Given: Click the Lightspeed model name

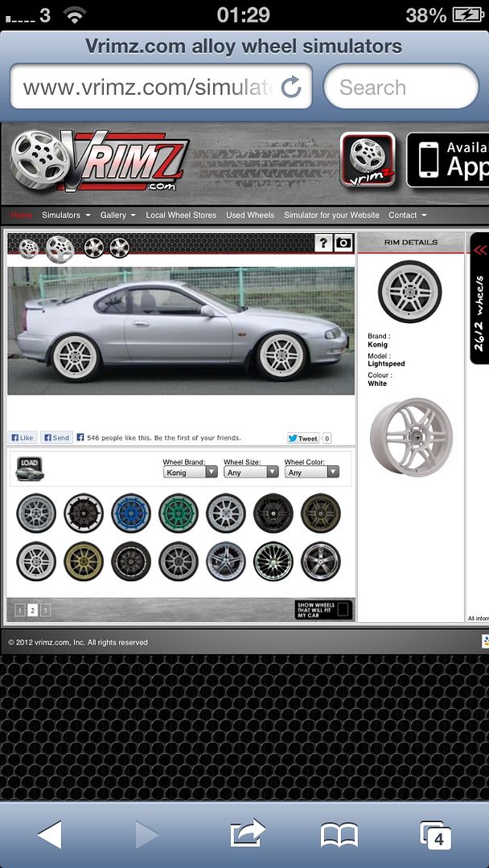Looking at the screenshot, I should tap(386, 364).
